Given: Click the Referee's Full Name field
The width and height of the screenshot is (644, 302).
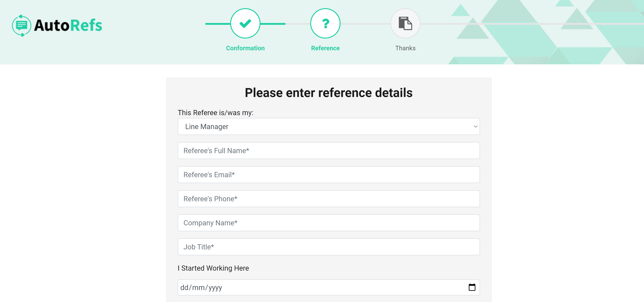Looking at the screenshot, I should click(x=328, y=150).
